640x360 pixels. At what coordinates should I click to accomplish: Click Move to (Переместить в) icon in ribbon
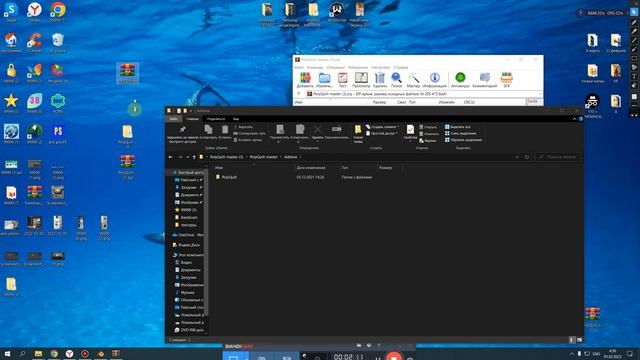coord(280,129)
